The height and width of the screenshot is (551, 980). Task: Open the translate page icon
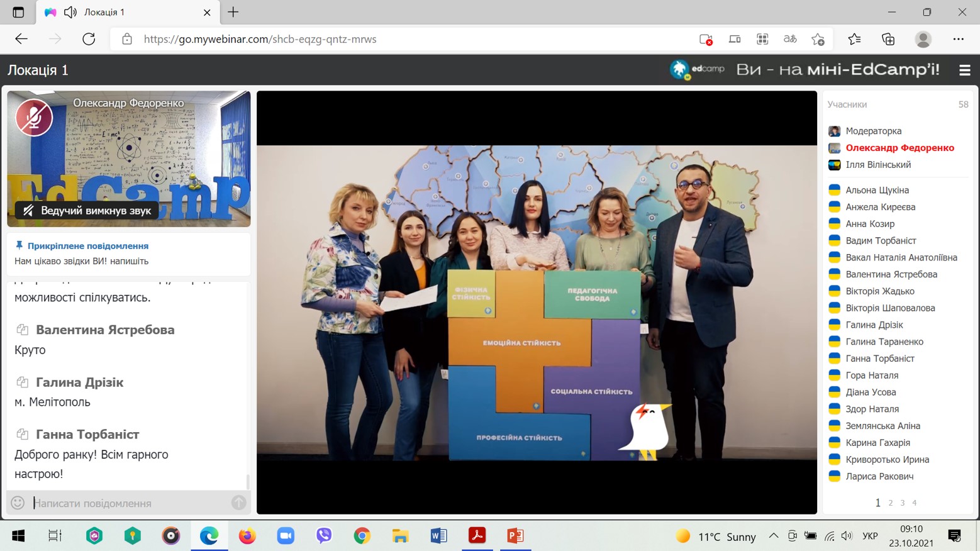790,39
